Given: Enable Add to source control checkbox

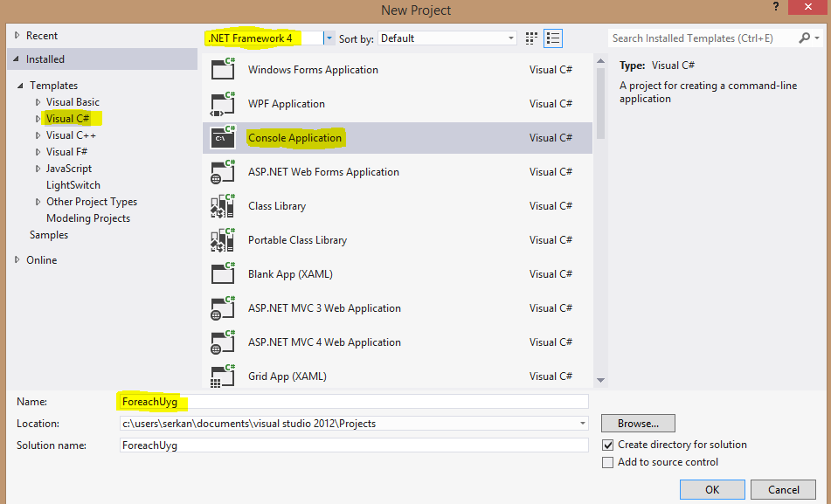Looking at the screenshot, I should [608, 462].
